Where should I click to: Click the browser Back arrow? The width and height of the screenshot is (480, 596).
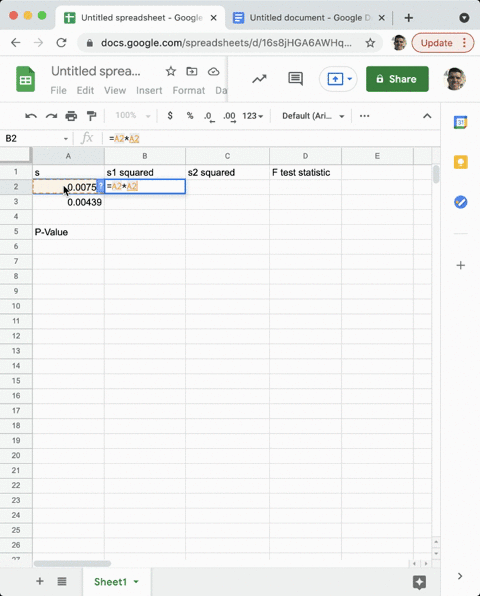point(16,43)
